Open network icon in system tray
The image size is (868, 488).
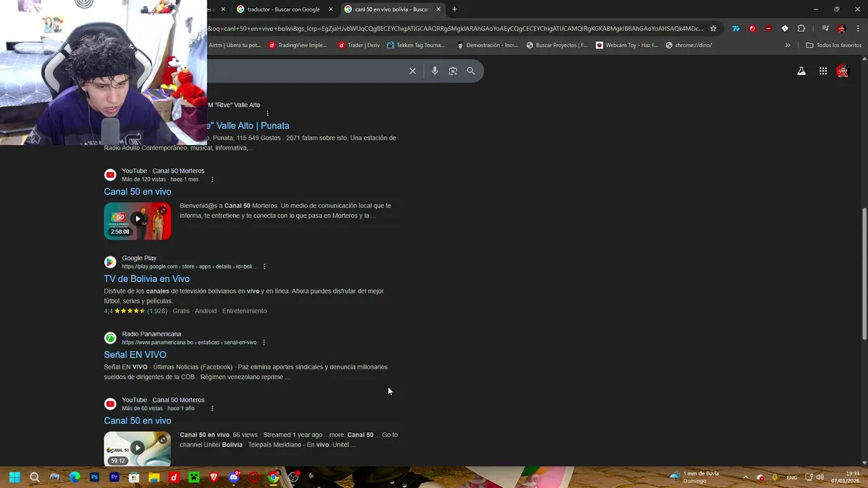click(808, 477)
